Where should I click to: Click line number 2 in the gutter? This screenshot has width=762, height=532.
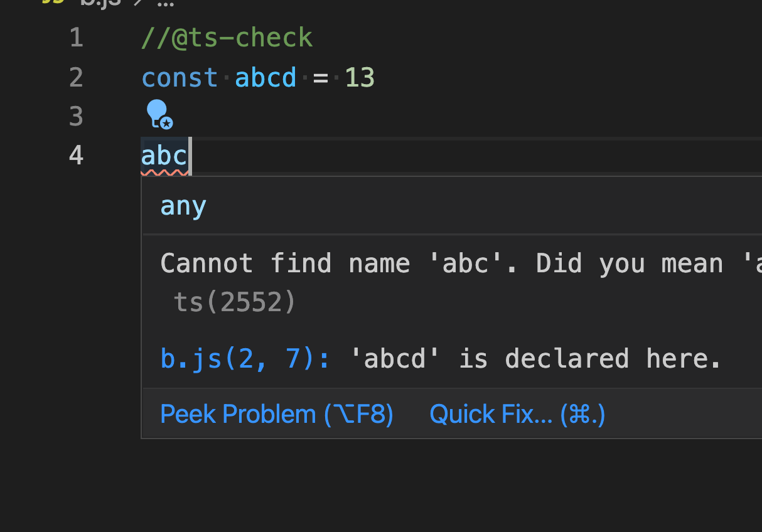click(75, 77)
